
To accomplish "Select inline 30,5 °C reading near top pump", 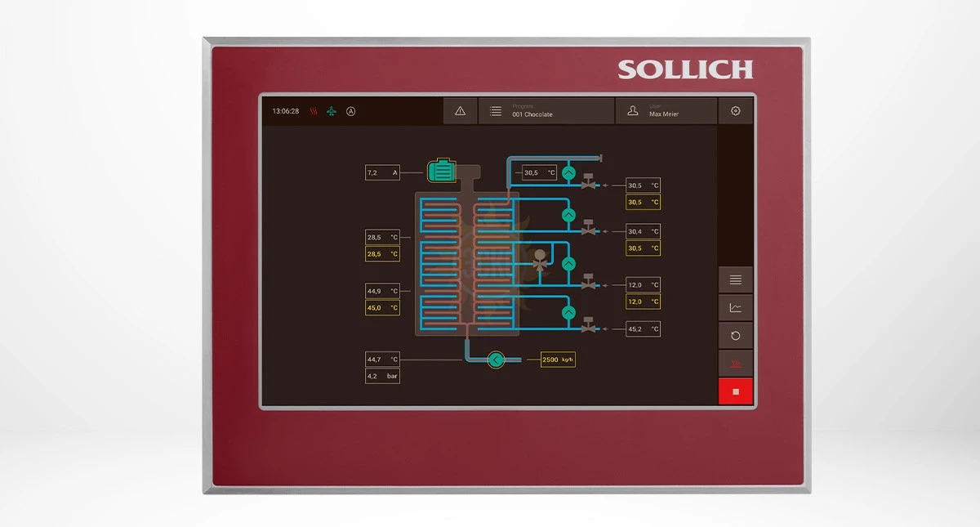I will [x=540, y=172].
